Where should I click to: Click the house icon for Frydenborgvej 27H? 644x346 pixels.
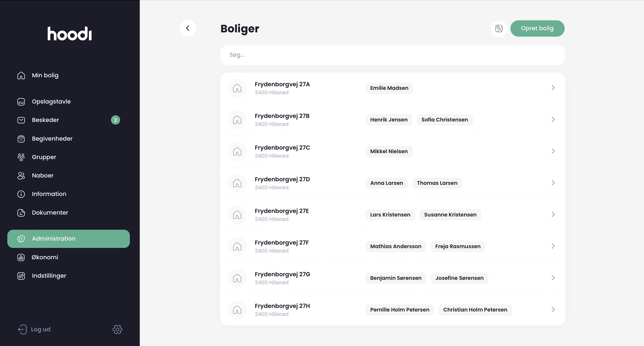[237, 310]
